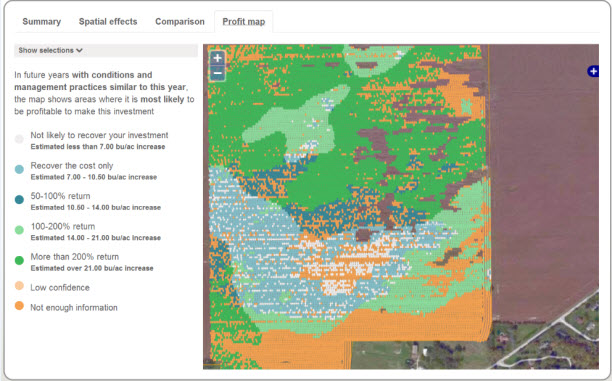Click the 'Not enough information' legend label

coord(74,308)
